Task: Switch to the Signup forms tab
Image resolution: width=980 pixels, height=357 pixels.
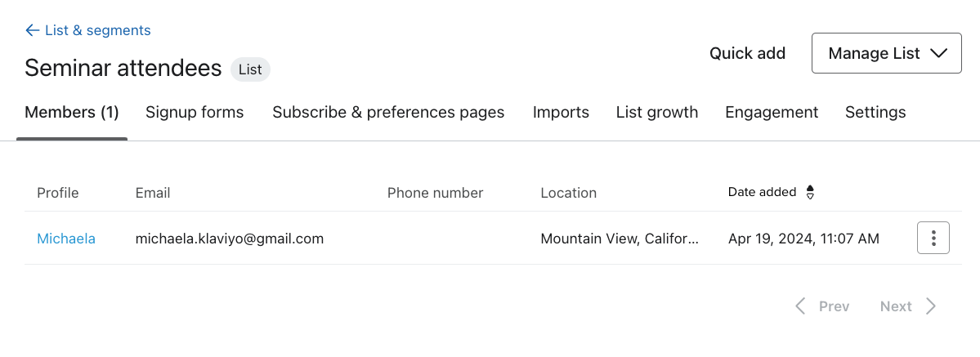Action: click(195, 113)
